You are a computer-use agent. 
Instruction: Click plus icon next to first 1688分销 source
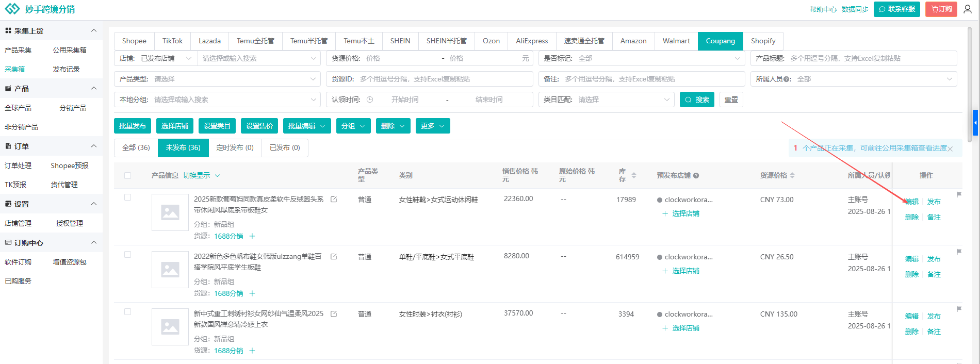coord(252,236)
